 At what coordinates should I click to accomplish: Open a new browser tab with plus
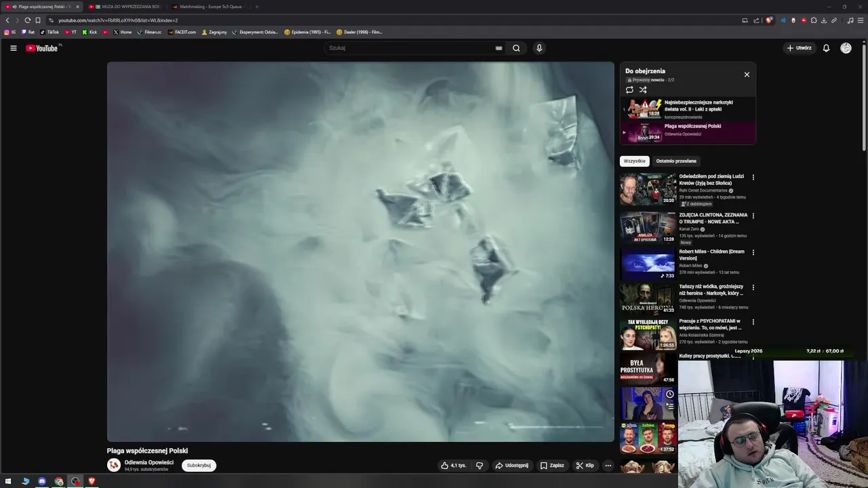(257, 7)
